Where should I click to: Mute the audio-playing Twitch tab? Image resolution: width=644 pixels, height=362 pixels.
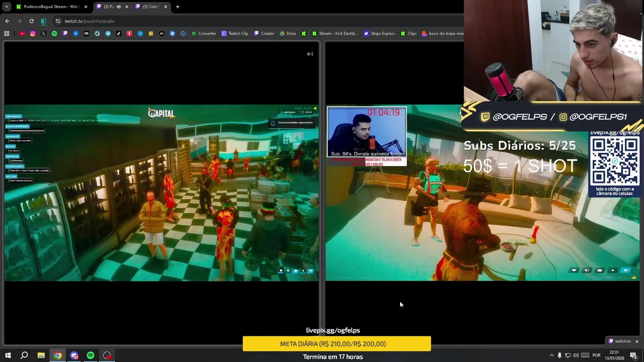pyautogui.click(x=118, y=7)
